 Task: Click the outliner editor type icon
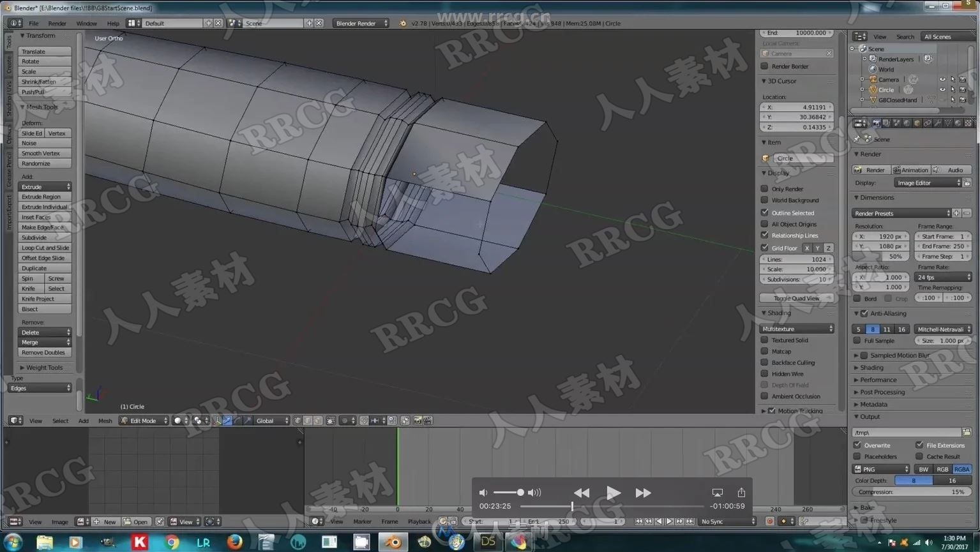tap(860, 36)
